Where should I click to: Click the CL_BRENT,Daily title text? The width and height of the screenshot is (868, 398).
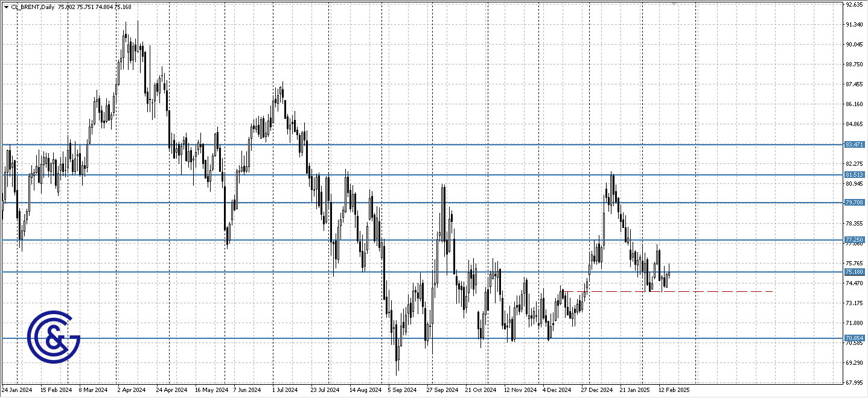point(33,7)
